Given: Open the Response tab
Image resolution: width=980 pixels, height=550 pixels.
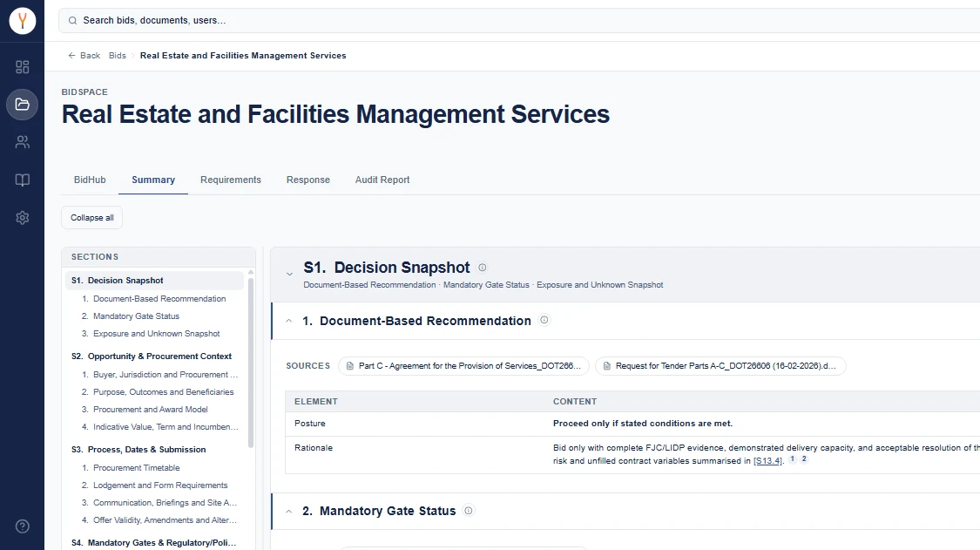Looking at the screenshot, I should click(308, 180).
